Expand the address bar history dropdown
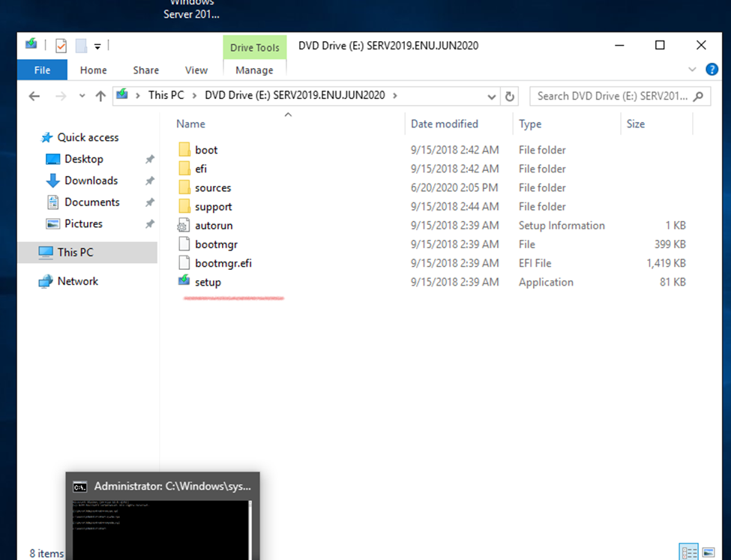The height and width of the screenshot is (560, 731). (492, 96)
